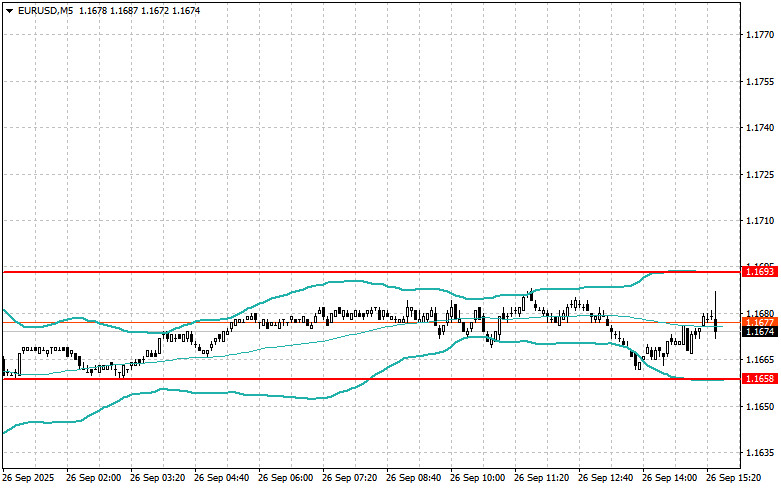This screenshot has height=489, width=781.
Task: Select the orange horizontal line at 1.1677
Action: pyautogui.click(x=371, y=322)
